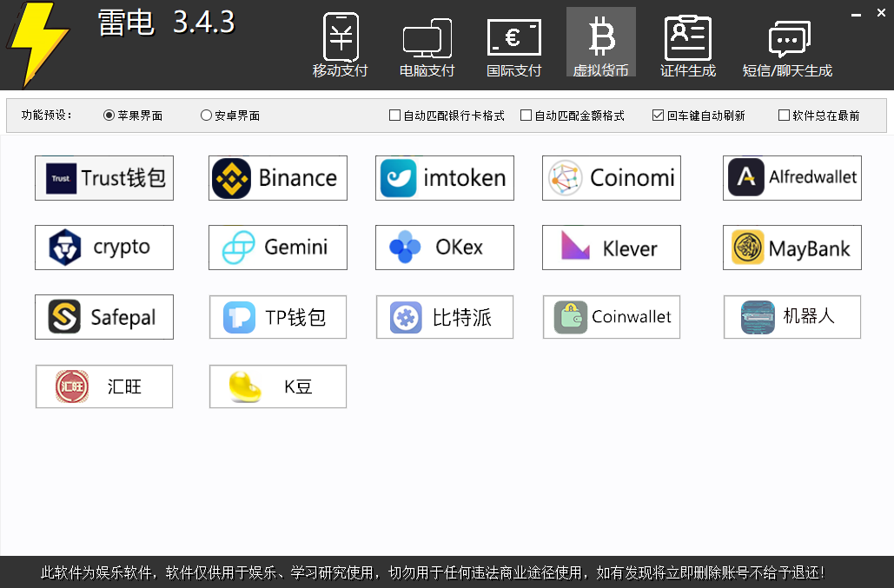Uncheck the 回车键自动刷新 option
This screenshot has height=588, width=894.
[x=699, y=116]
